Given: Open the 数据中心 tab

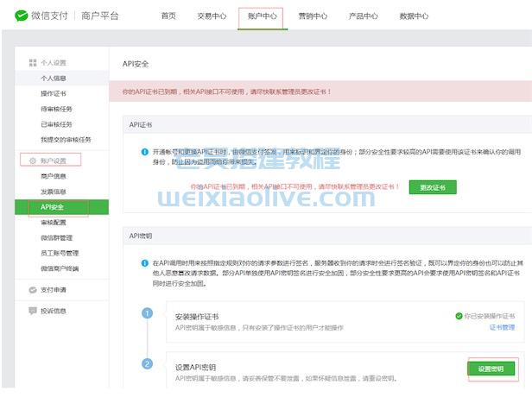Looking at the screenshot, I should pos(414,16).
